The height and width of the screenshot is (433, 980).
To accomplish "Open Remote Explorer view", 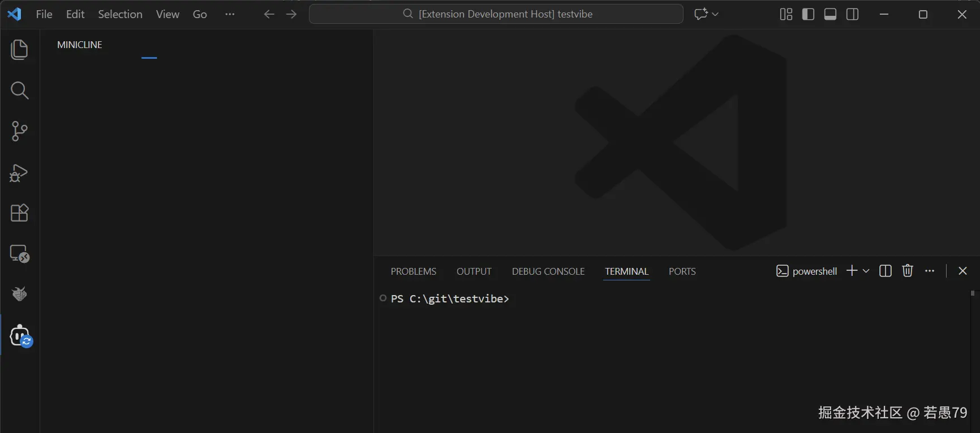I will click(20, 254).
